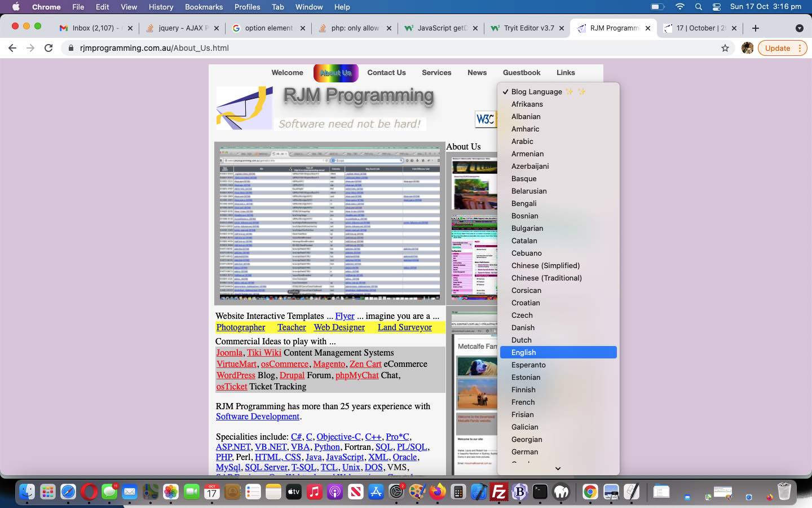The width and height of the screenshot is (812, 508).
Task: Open the Music app in the Dock
Action: pos(314,492)
